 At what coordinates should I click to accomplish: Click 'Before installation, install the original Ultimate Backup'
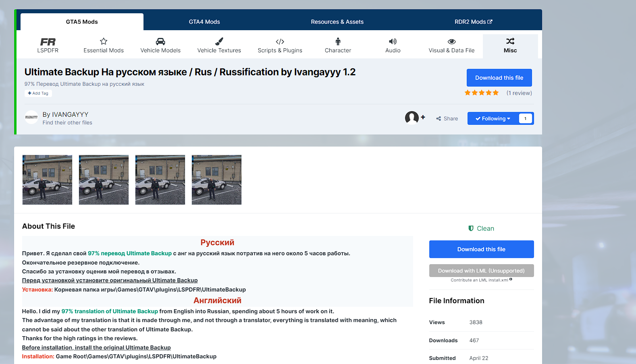click(96, 347)
